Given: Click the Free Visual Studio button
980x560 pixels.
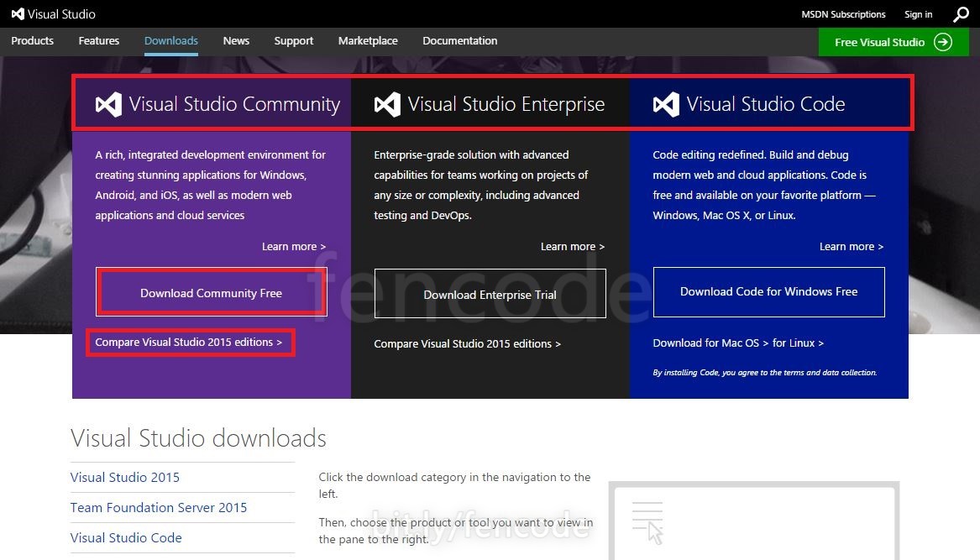Looking at the screenshot, I should coord(894,42).
